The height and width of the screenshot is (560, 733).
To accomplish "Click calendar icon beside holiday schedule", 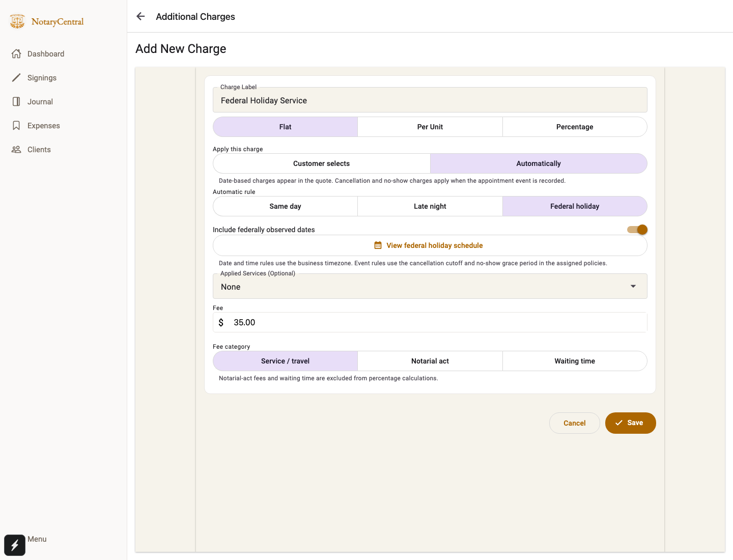I will pos(378,245).
